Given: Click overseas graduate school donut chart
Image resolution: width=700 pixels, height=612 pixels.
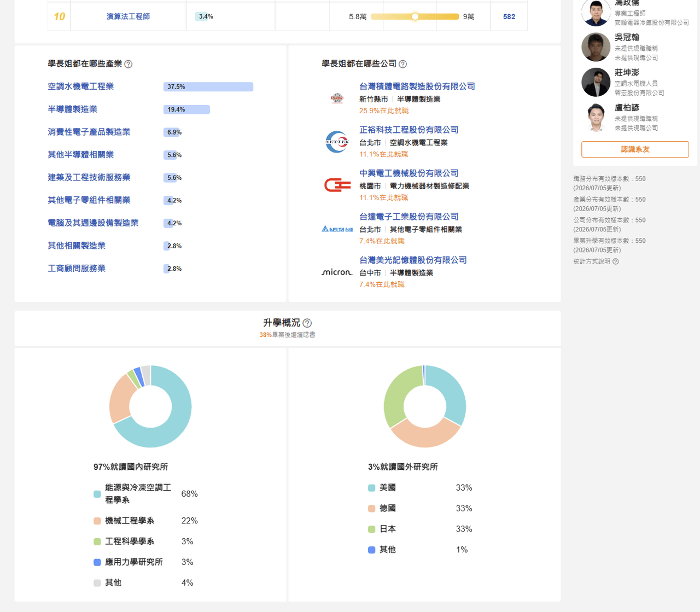Looking at the screenshot, I should (x=425, y=406).
